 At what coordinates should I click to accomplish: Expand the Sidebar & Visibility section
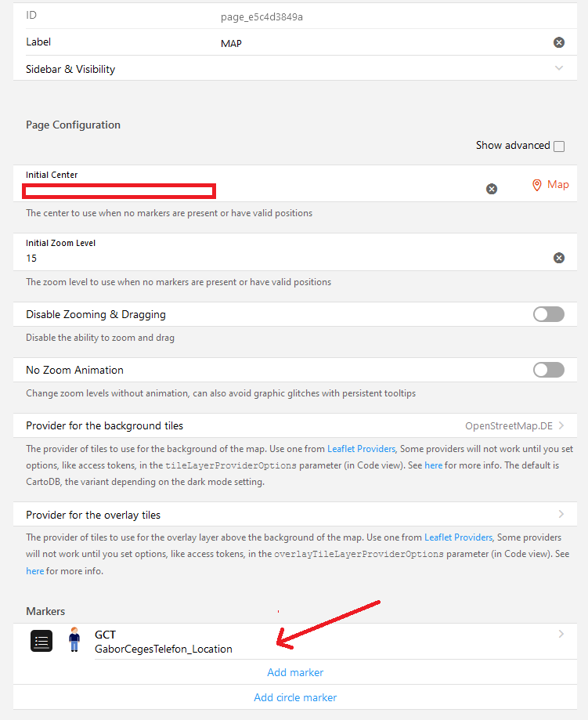559,68
